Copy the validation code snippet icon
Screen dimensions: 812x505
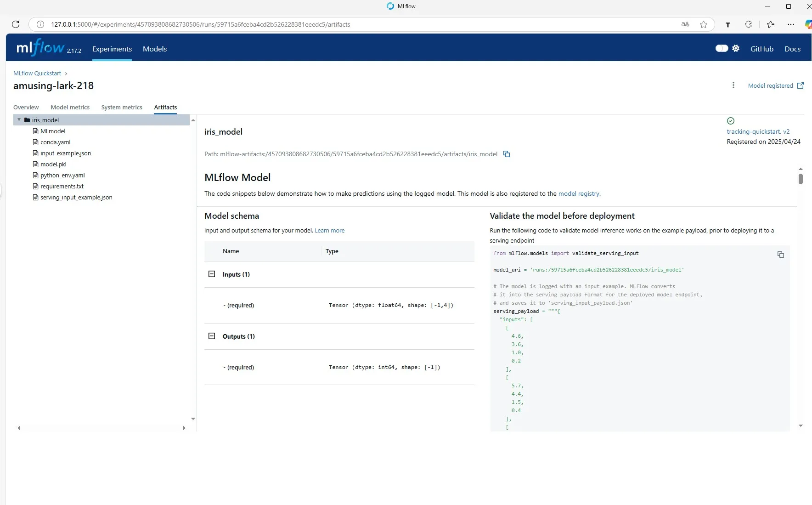point(780,255)
